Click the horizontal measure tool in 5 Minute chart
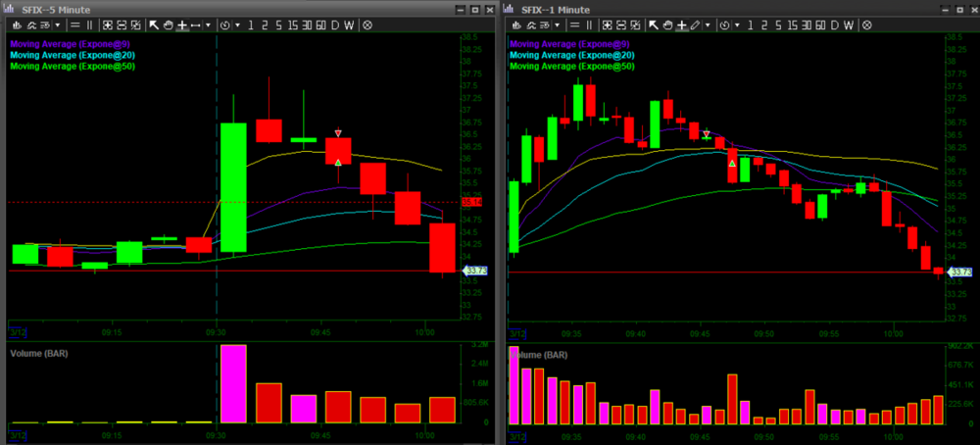This screenshot has width=980, height=445. [196, 25]
